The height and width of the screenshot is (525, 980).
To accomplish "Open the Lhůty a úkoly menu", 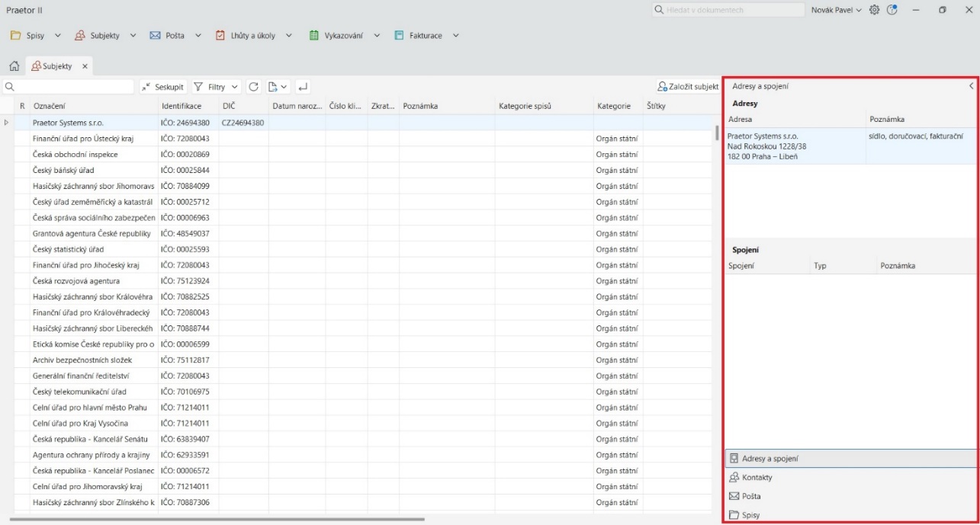I will coord(252,35).
